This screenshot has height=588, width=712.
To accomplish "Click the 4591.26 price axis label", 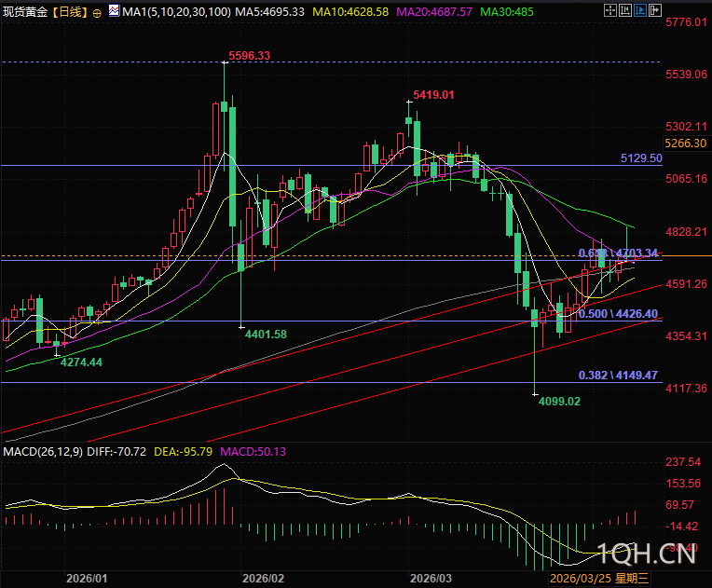I will (686, 284).
